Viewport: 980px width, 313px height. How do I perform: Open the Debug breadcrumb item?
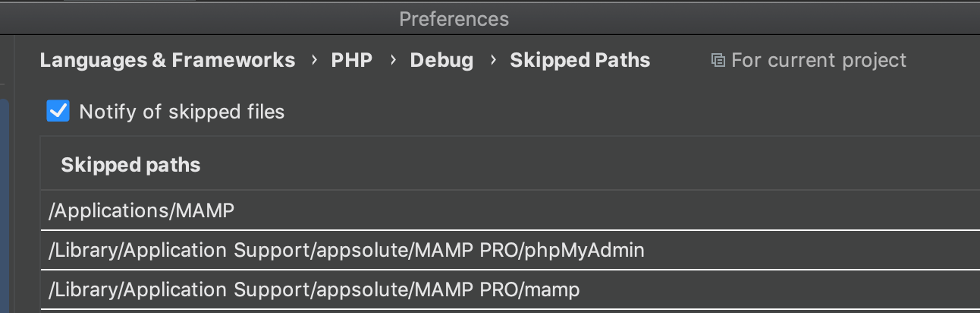[x=442, y=61]
